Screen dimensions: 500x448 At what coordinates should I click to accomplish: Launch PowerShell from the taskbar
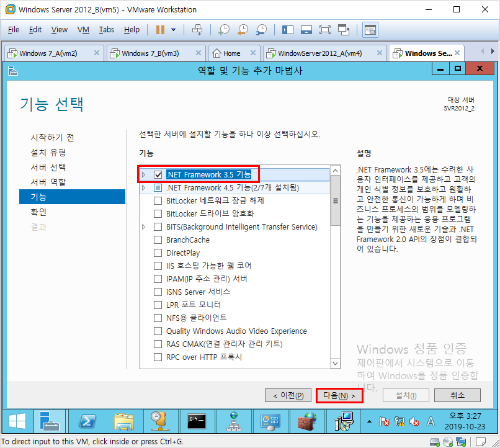(x=87, y=421)
